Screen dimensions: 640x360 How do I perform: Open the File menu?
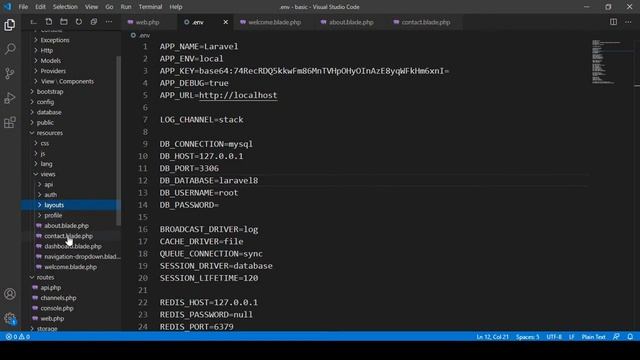[23, 7]
